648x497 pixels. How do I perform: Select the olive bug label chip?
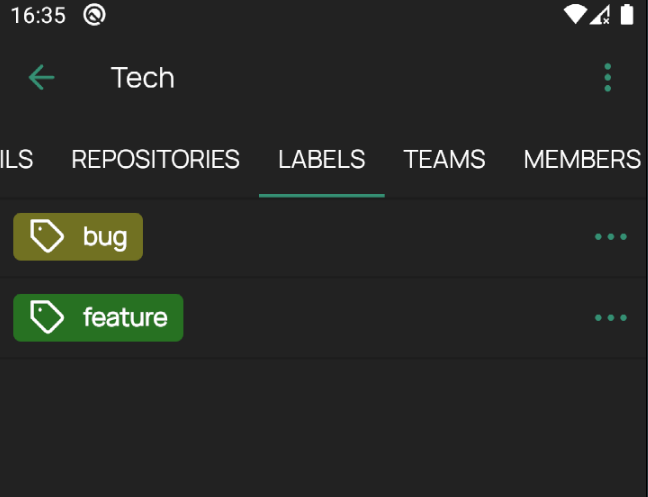click(78, 237)
